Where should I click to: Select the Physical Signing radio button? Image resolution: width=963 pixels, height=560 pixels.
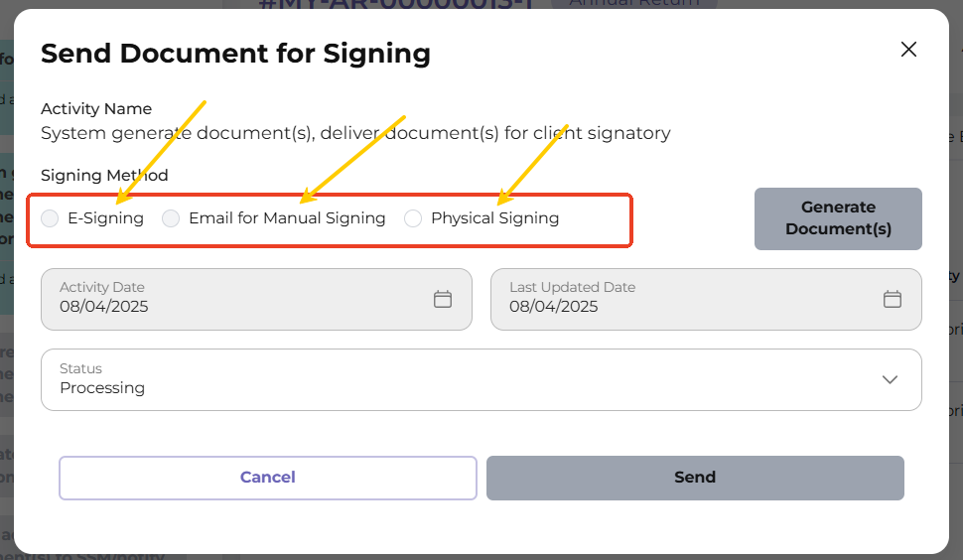(x=413, y=218)
